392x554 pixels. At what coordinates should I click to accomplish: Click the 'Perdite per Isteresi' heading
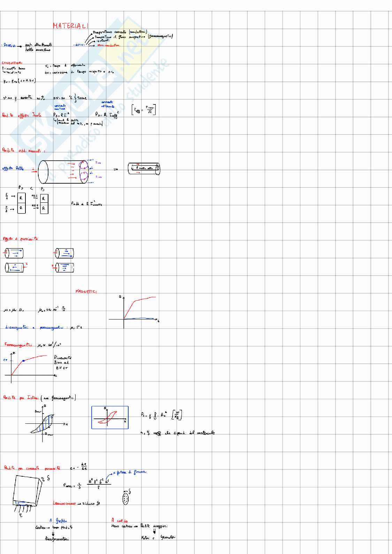[x=21, y=397]
